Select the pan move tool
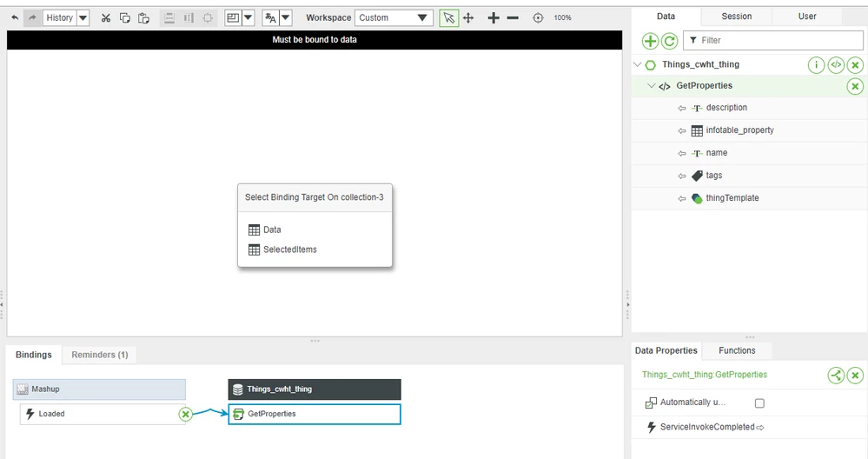 pos(469,17)
